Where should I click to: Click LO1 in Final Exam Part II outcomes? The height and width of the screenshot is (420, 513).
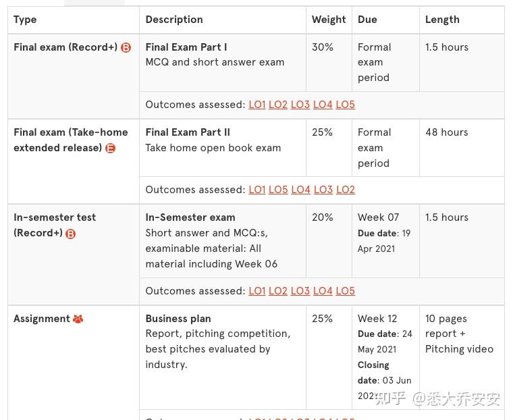tap(256, 190)
